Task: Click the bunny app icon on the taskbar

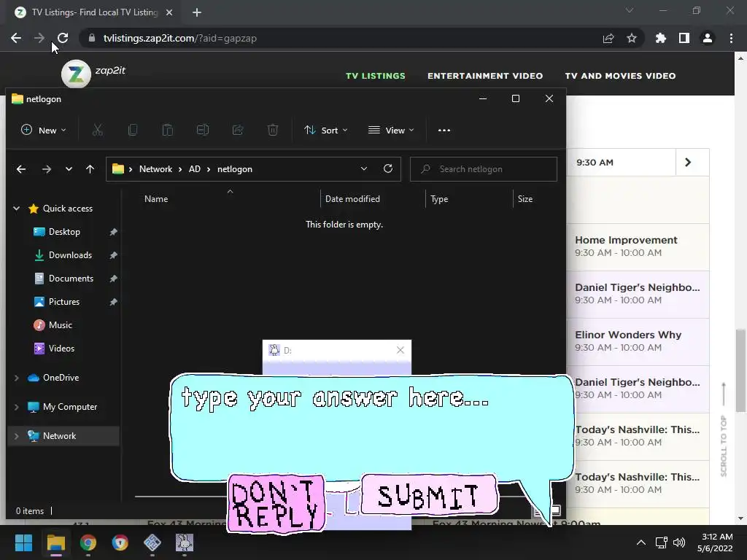Action: tap(185, 542)
